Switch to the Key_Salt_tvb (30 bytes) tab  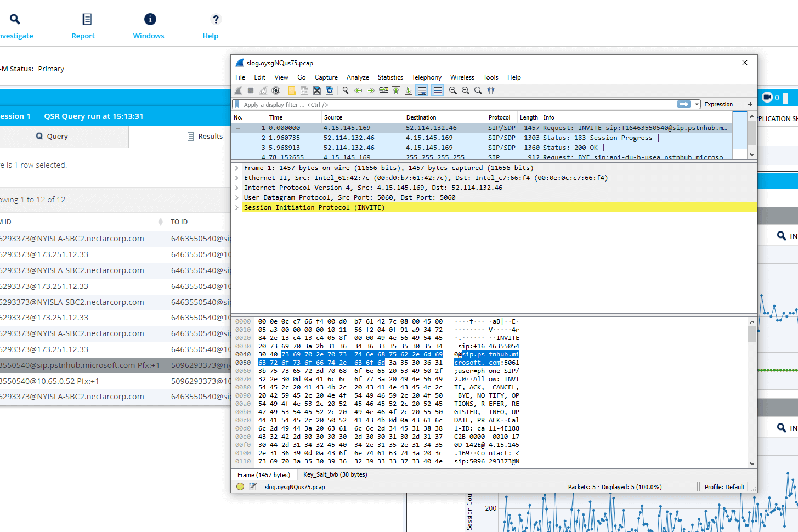335,474
